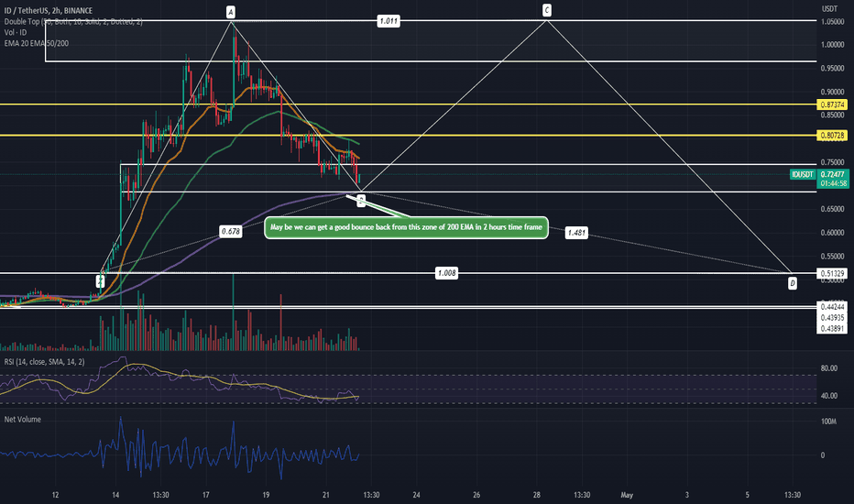Viewport: 854px width, 504px height.
Task: Click the yellow 0.87374 price label
Action: click(x=832, y=104)
